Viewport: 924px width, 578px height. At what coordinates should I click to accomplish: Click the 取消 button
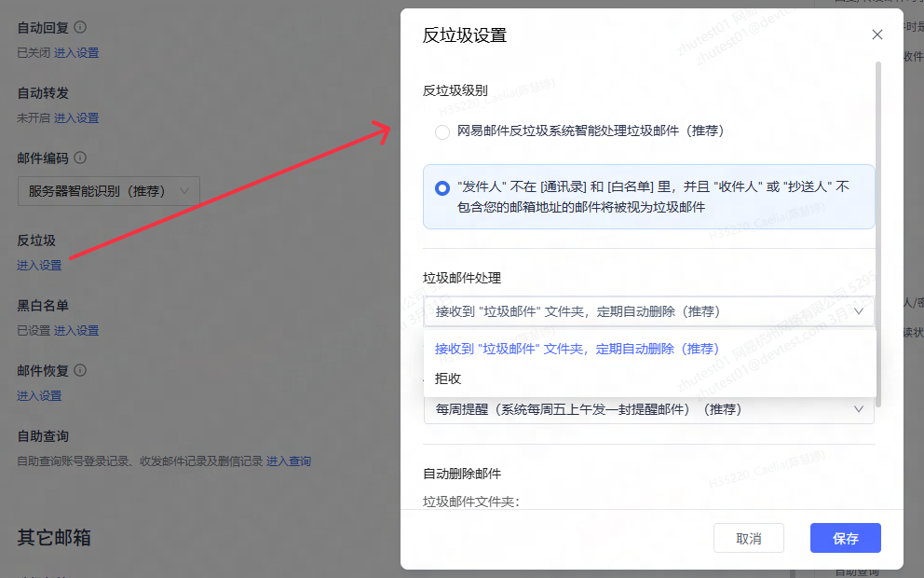(x=748, y=538)
